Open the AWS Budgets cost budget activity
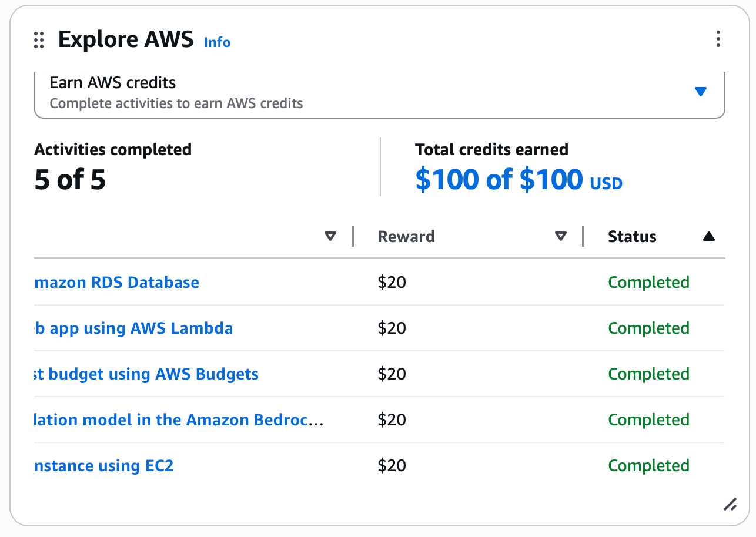The height and width of the screenshot is (537, 756). point(146,374)
